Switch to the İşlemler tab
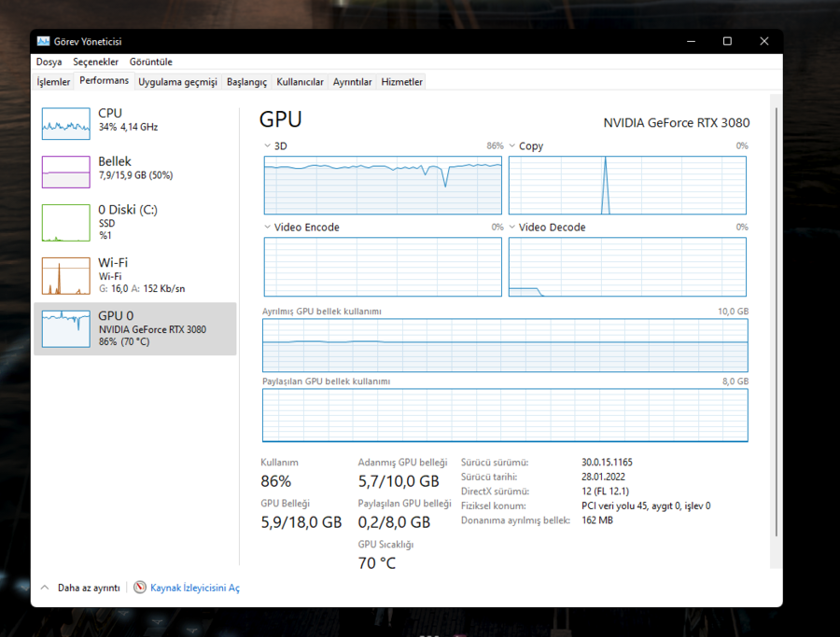This screenshot has width=840, height=637. (53, 82)
